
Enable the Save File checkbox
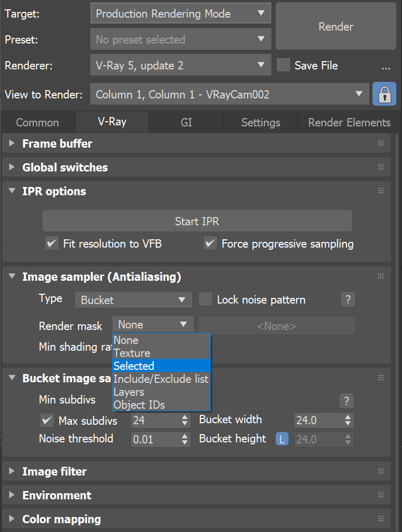pos(283,66)
